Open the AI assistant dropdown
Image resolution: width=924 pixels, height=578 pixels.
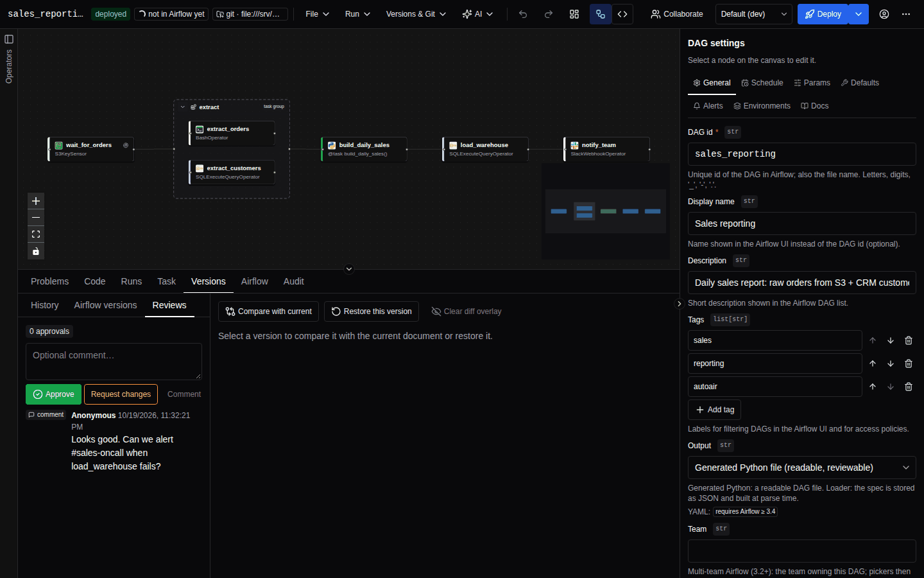click(477, 14)
